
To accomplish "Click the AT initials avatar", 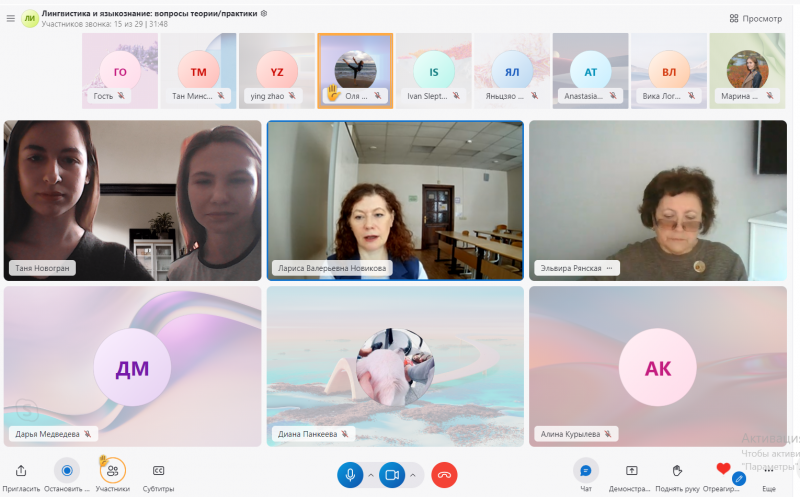I will (590, 71).
